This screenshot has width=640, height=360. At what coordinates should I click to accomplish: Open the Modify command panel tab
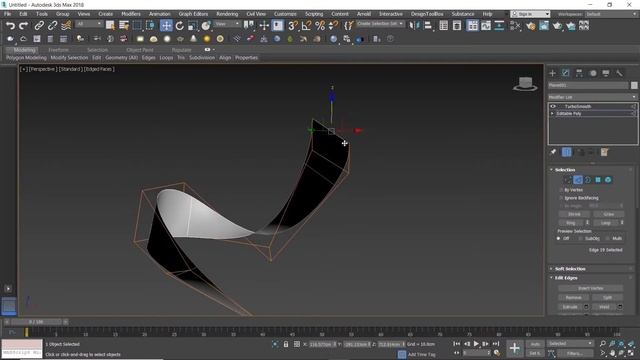click(566, 73)
